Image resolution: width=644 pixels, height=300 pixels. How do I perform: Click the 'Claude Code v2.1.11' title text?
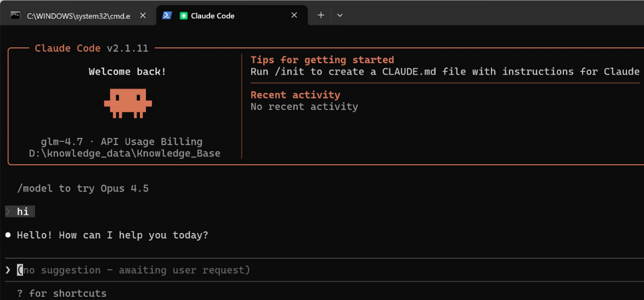point(92,48)
